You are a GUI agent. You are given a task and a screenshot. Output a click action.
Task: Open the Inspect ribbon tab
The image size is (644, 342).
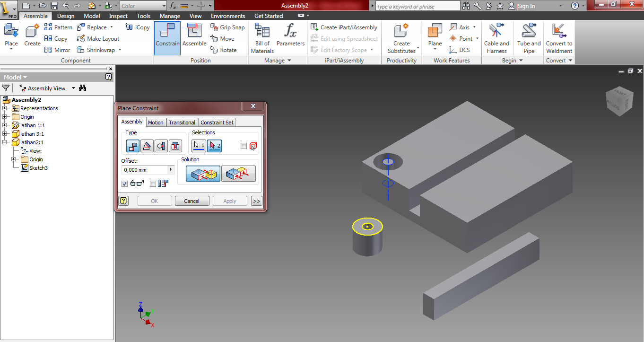coord(118,16)
